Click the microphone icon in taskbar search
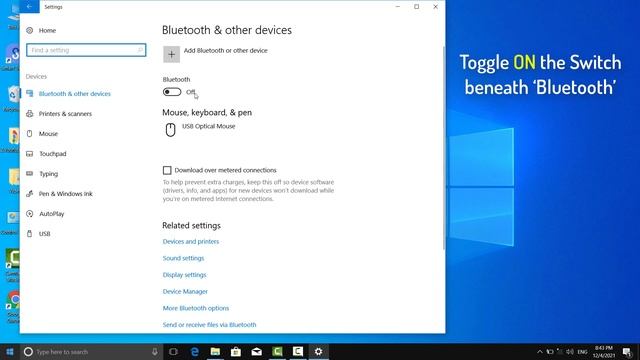The image size is (640, 360). pos(155,351)
